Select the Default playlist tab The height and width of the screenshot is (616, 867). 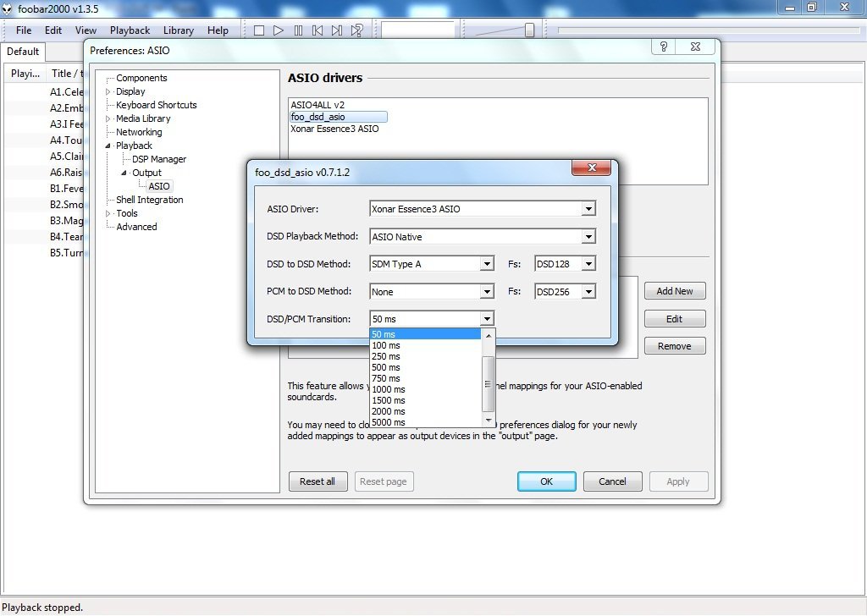[23, 52]
